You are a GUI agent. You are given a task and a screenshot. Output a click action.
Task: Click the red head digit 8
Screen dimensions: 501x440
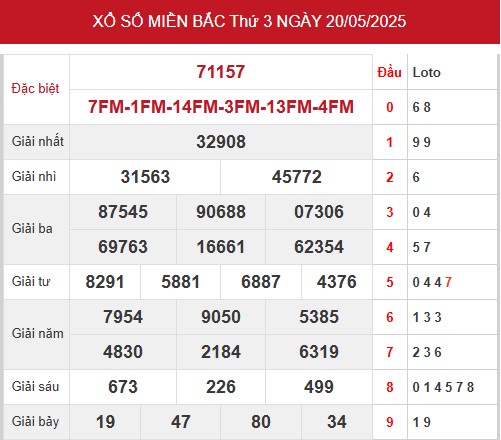pos(390,387)
